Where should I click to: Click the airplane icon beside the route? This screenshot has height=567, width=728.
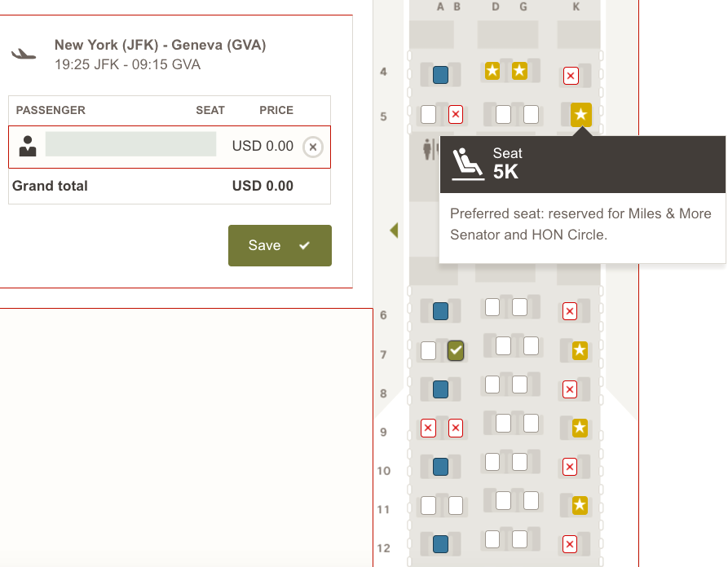(x=24, y=55)
